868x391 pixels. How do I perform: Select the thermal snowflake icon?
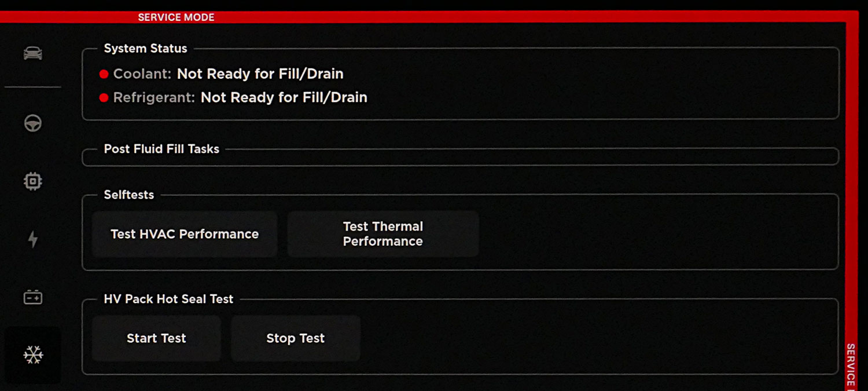pos(33,355)
